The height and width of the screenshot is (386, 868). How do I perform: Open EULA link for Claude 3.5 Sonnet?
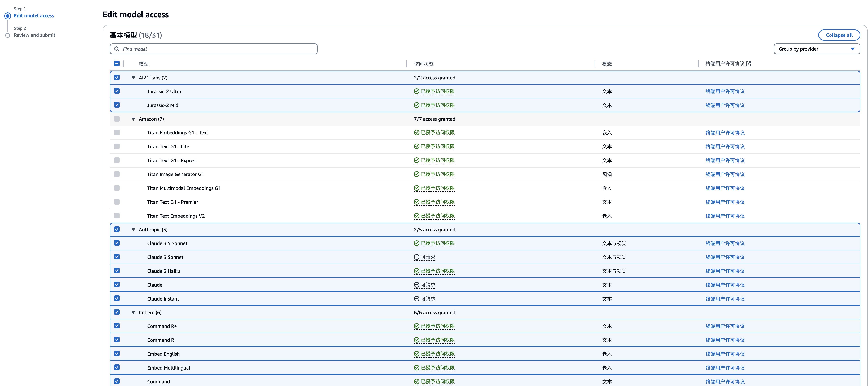(725, 243)
